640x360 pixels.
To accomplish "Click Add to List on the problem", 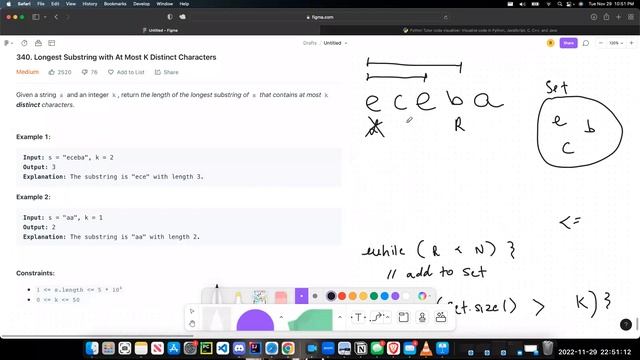I will [x=126, y=72].
